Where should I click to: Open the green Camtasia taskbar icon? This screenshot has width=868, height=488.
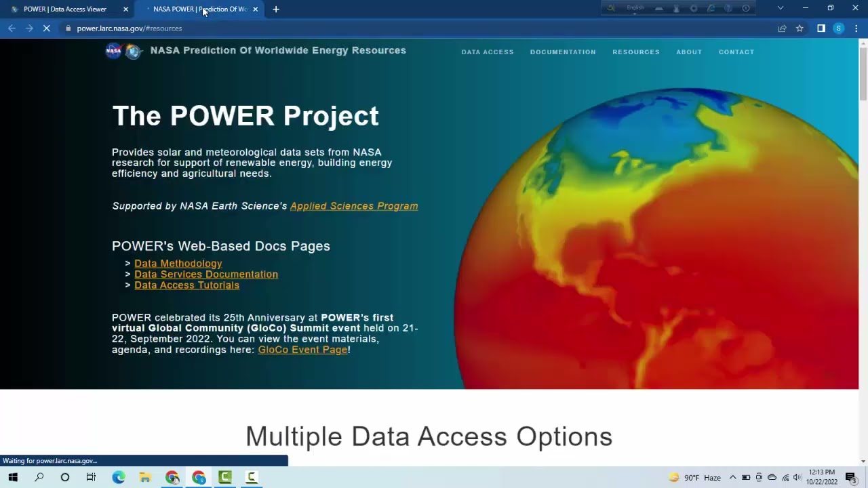pos(225,477)
